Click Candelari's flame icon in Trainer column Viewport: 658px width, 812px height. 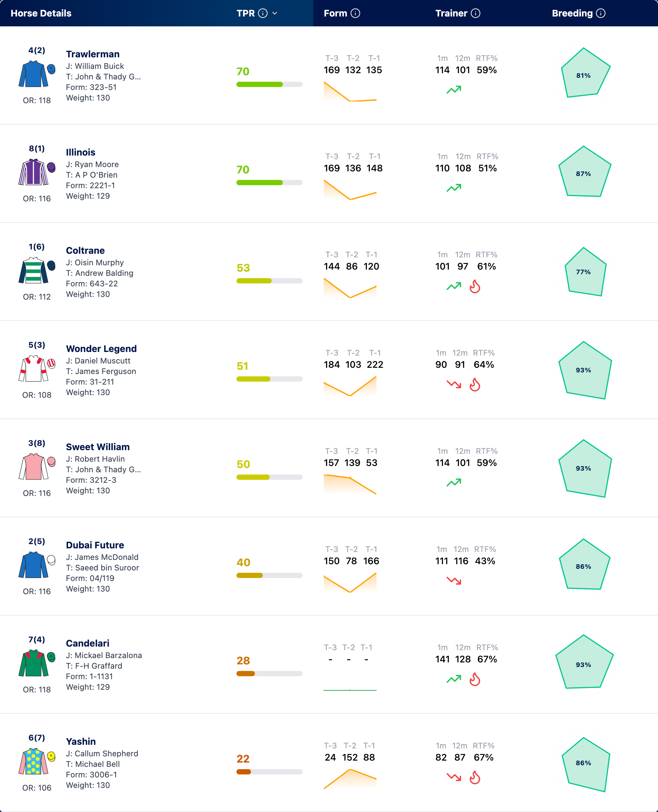[475, 679]
